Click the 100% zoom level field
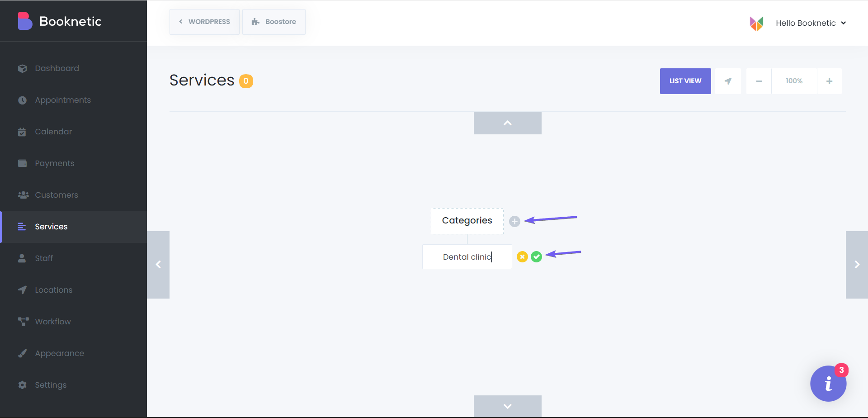The image size is (868, 418). pos(794,81)
